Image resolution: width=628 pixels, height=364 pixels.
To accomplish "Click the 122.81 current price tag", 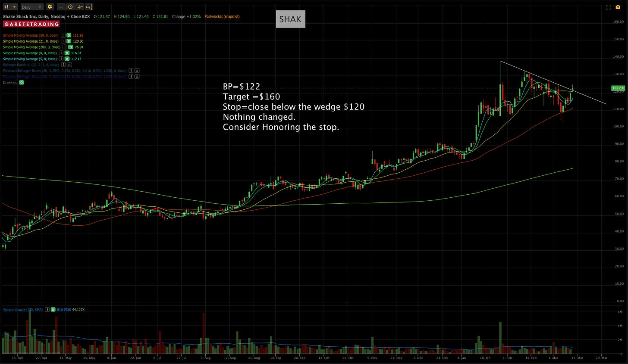I will point(617,88).
